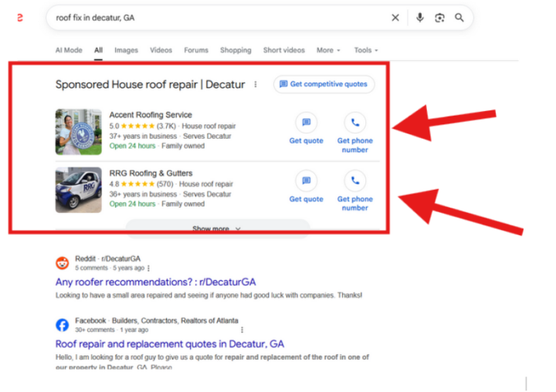556x392 pixels.
Task: Switch to Short videos tab
Action: point(284,50)
